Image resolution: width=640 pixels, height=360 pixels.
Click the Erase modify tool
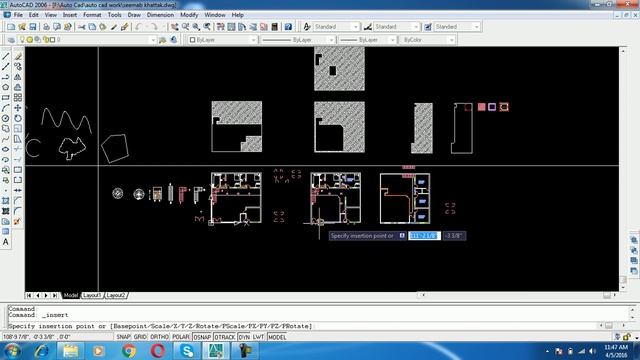18,56
